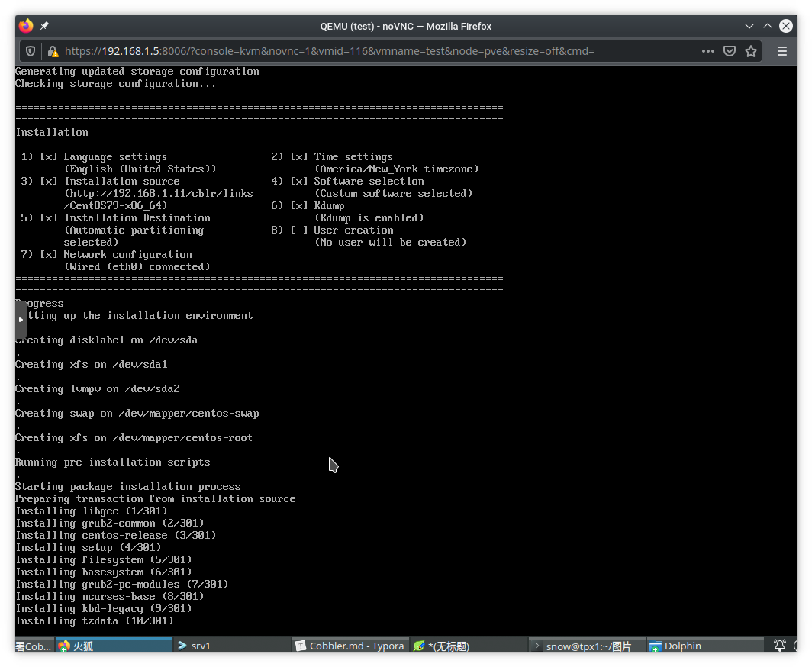Open Firefox hamburger application menu
Viewport: 812px width, 667px height.
point(781,51)
